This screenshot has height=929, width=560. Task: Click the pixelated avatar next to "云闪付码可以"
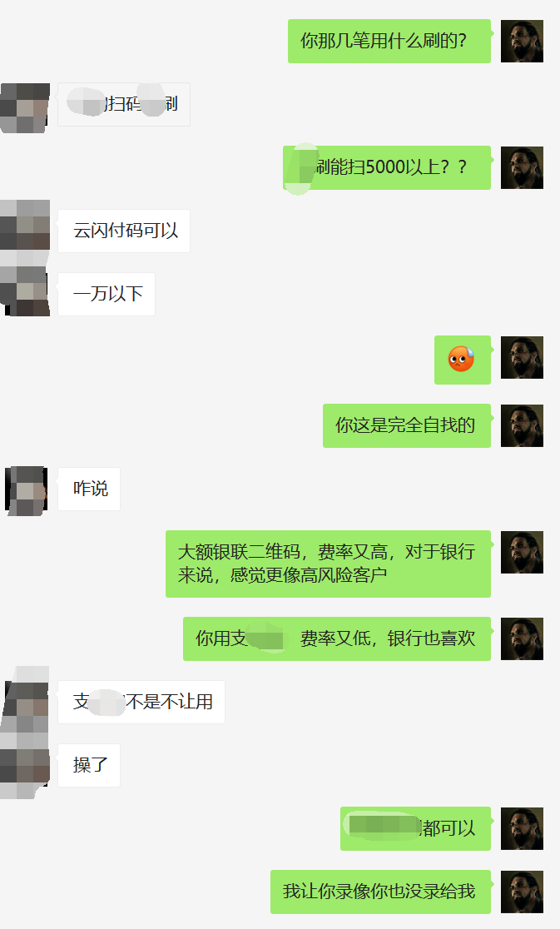point(25,225)
